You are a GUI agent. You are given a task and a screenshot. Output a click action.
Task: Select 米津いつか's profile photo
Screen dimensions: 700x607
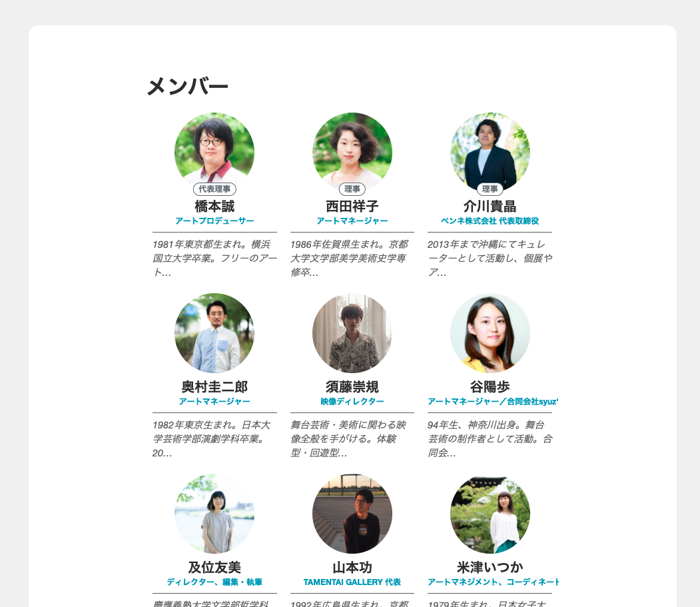tap(490, 514)
